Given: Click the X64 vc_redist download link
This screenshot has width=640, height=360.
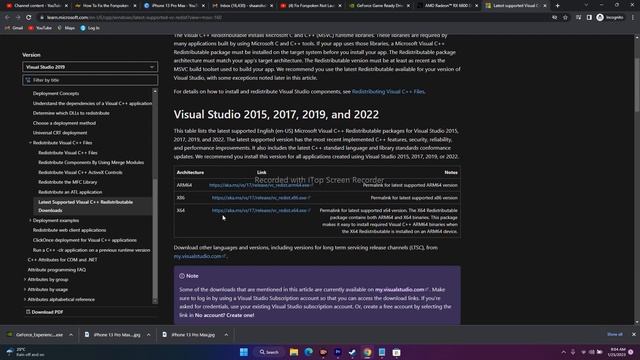Looking at the screenshot, I should coord(261,211).
